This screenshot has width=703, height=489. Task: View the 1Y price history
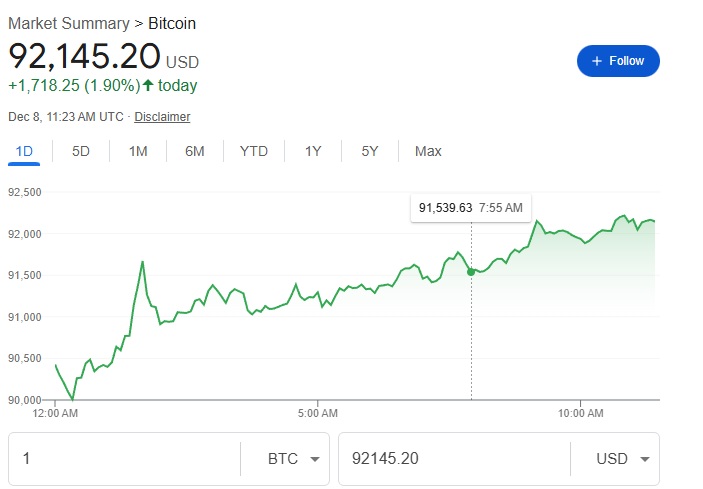[313, 152]
